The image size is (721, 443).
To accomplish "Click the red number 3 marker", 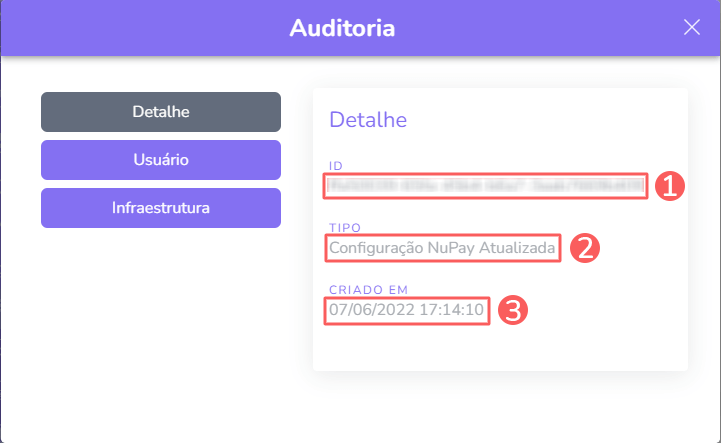I will tap(510, 310).
